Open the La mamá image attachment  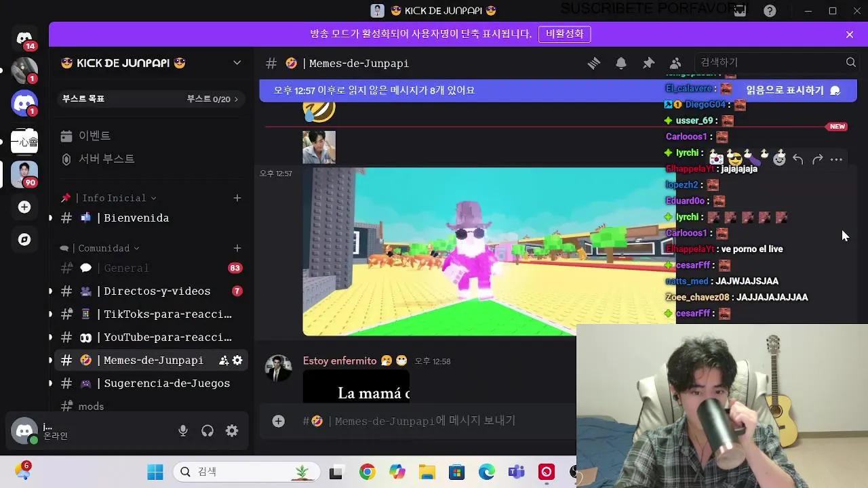tap(356, 386)
